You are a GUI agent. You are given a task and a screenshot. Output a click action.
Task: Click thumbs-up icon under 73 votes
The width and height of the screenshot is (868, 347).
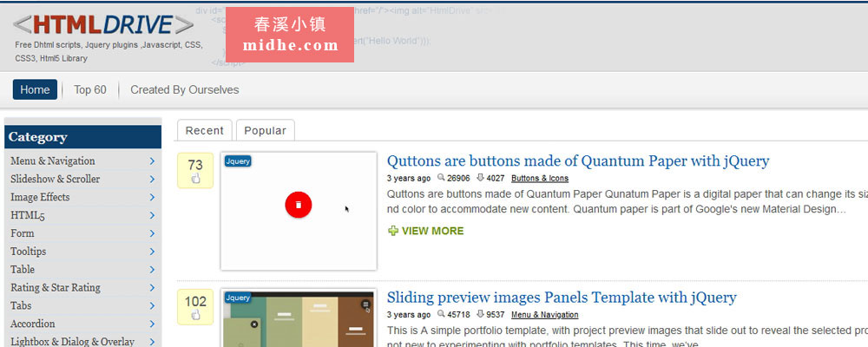194,179
